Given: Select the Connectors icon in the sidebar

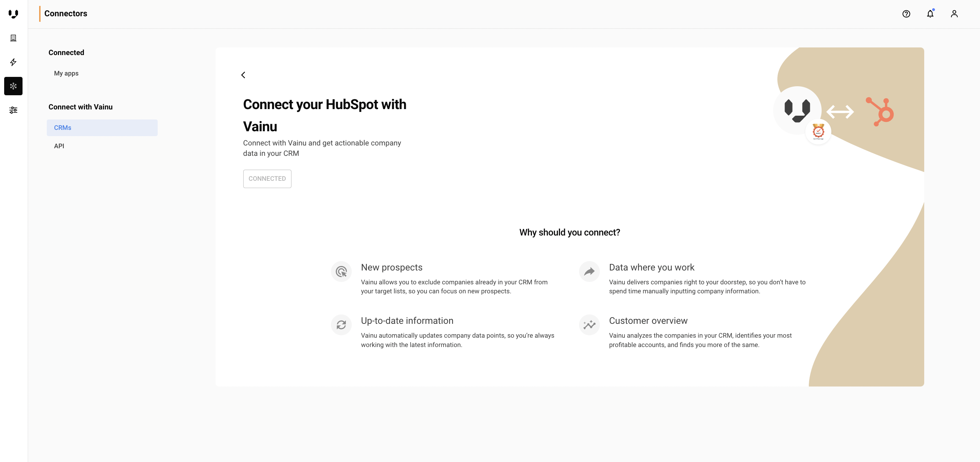Looking at the screenshot, I should (13, 86).
